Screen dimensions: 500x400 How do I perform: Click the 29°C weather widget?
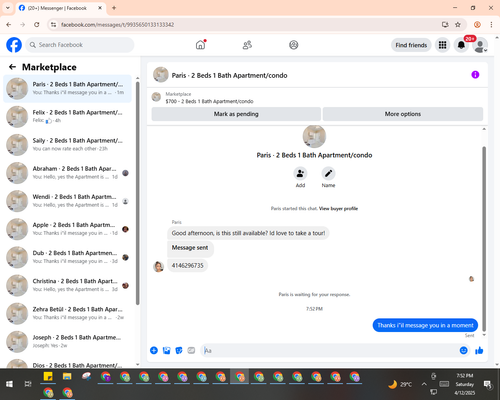coord(400,384)
